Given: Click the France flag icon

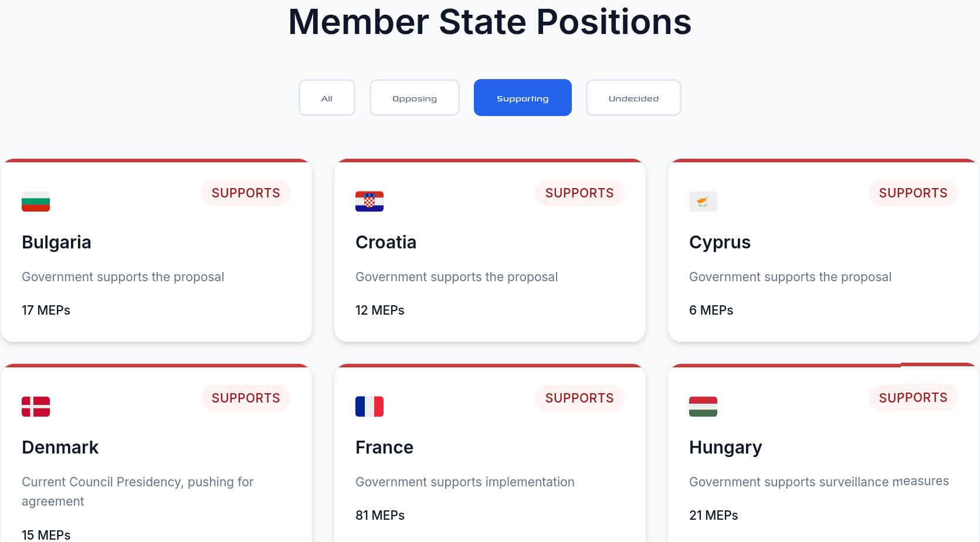Looking at the screenshot, I should pyautogui.click(x=369, y=407).
